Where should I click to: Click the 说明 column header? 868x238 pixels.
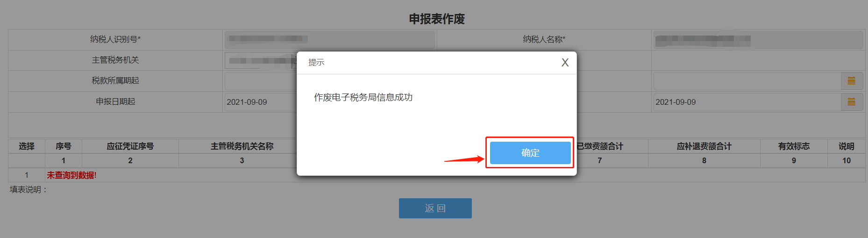pos(846,146)
